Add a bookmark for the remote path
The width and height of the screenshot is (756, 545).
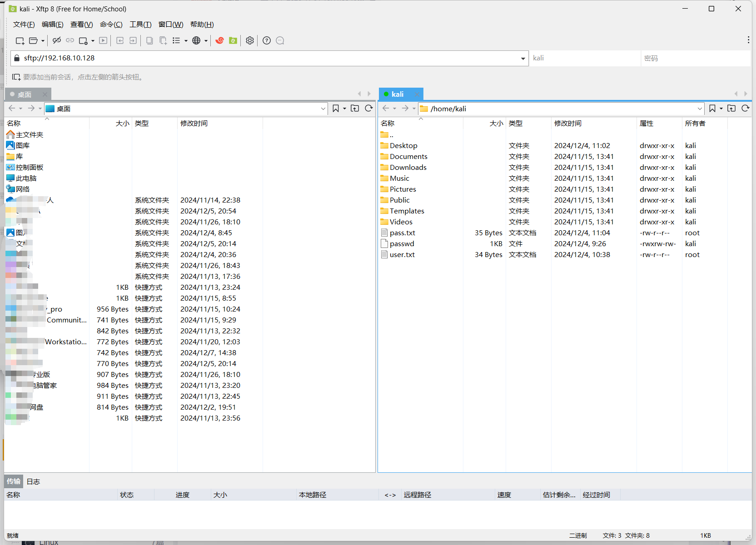tap(712, 109)
